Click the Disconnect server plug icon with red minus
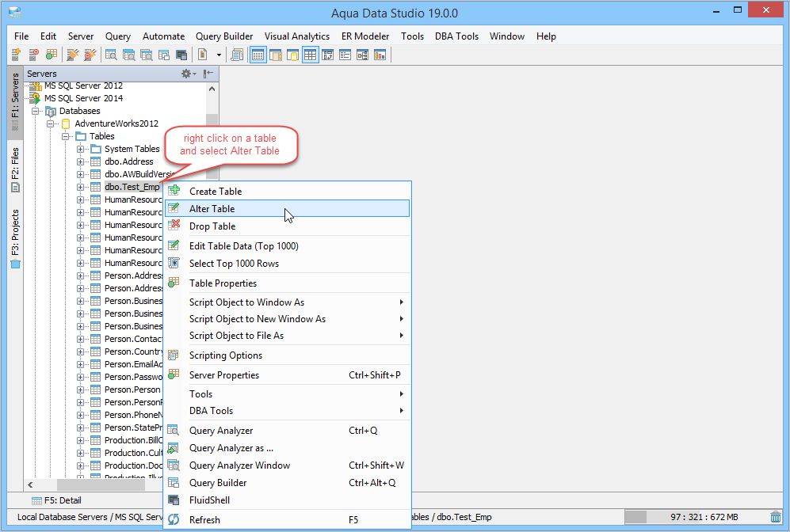The image size is (790, 532). click(90, 55)
